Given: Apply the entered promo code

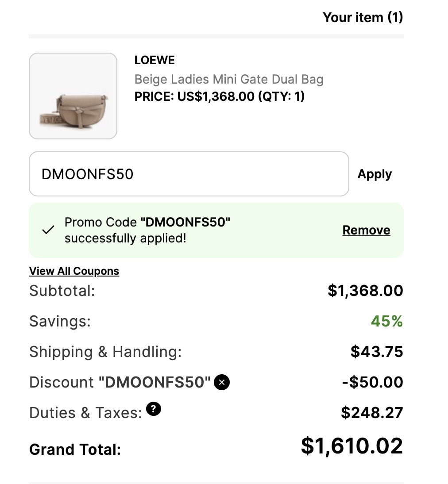Looking at the screenshot, I should coord(375,174).
